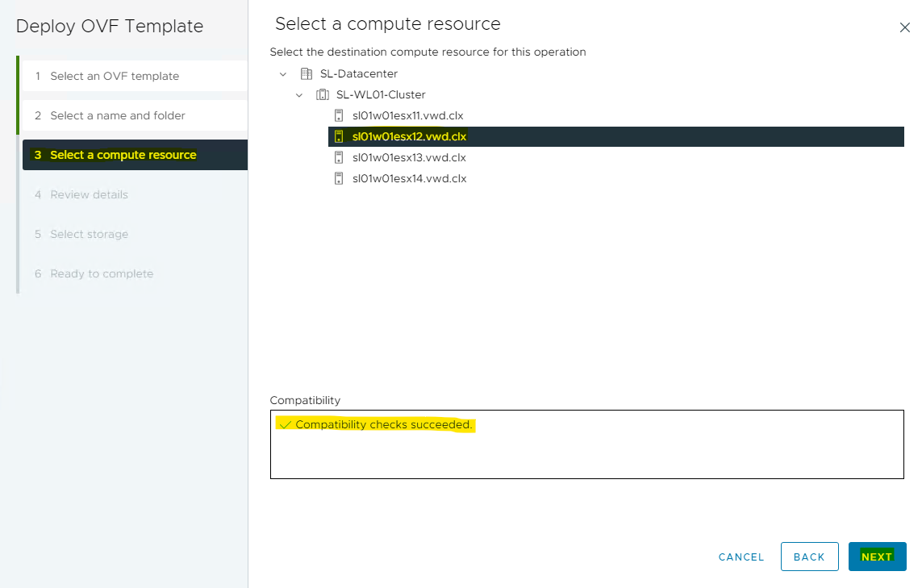
Task: Click host icon for sl01w01esx13.vwd.clx
Action: (339, 157)
